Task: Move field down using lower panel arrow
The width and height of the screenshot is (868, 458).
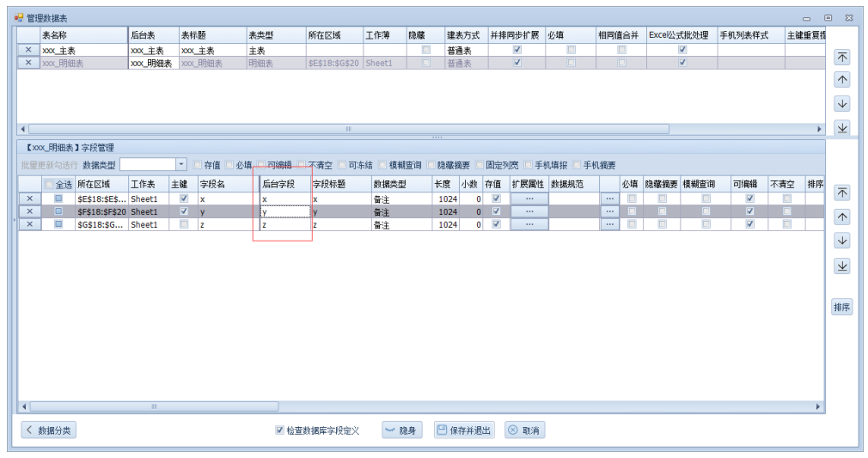Action: click(x=842, y=241)
